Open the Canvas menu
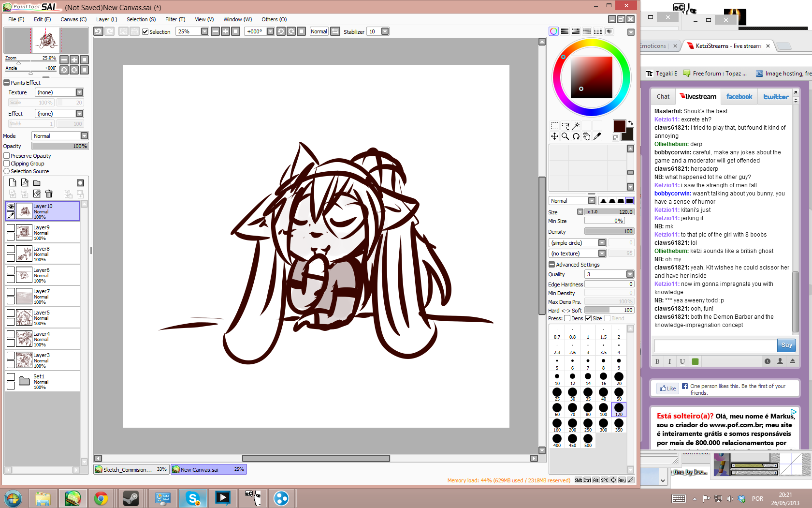 [73, 19]
